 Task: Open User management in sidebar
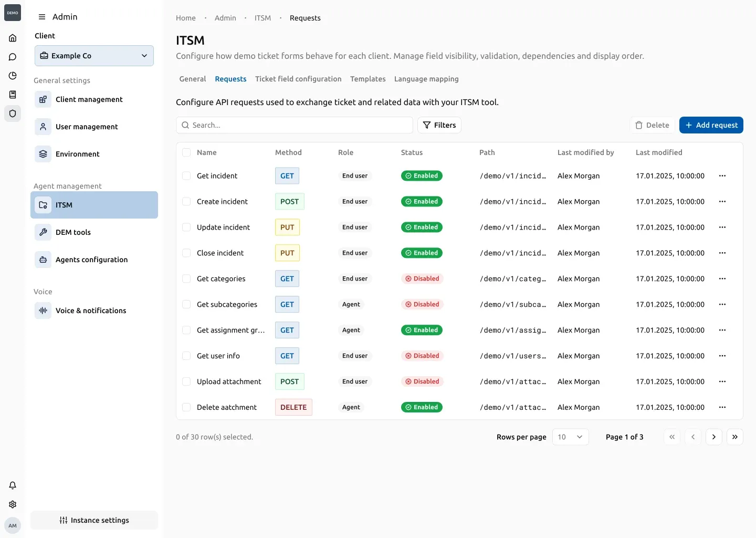tap(94, 127)
